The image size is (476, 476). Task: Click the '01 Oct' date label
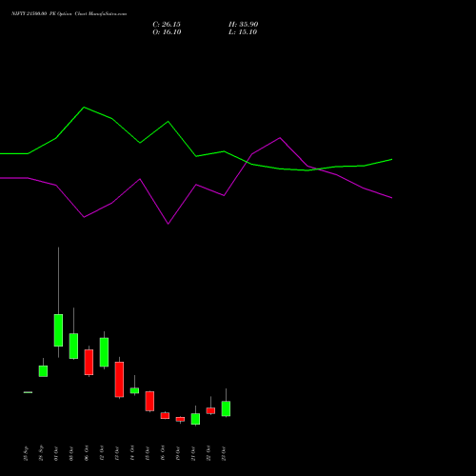56,454
